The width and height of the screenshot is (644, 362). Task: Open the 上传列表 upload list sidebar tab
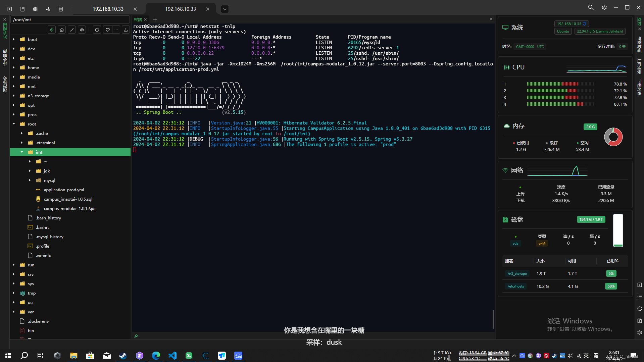(x=639, y=66)
